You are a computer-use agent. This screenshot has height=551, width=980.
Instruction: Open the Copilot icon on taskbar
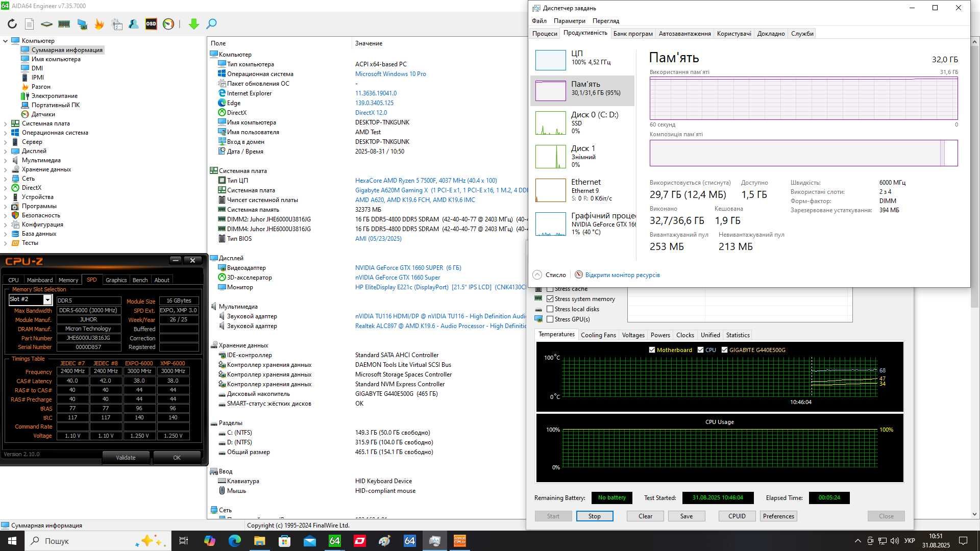[209, 541]
